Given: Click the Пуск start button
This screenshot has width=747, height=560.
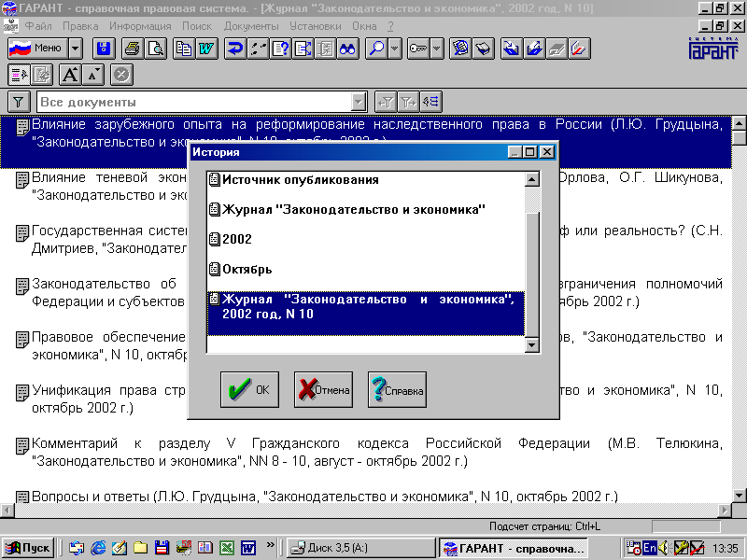Looking at the screenshot, I should click(28, 548).
